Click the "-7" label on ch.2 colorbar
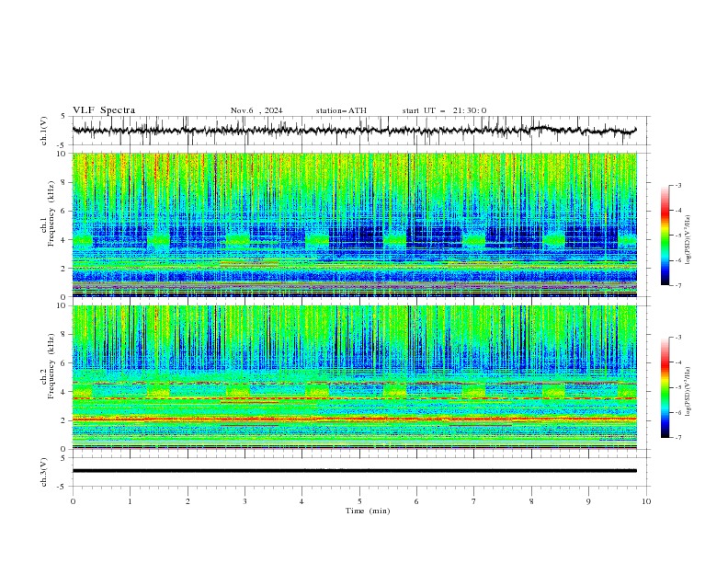This screenshot has width=728, height=563. [x=677, y=437]
